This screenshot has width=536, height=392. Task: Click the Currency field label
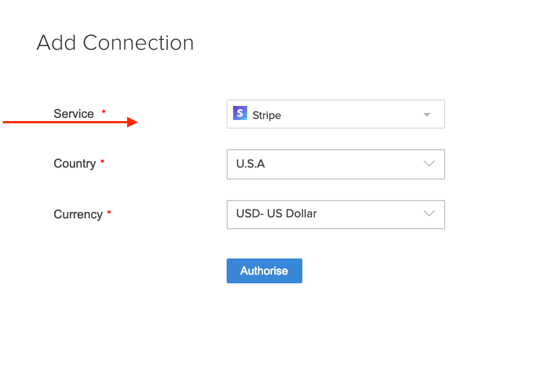pos(77,214)
